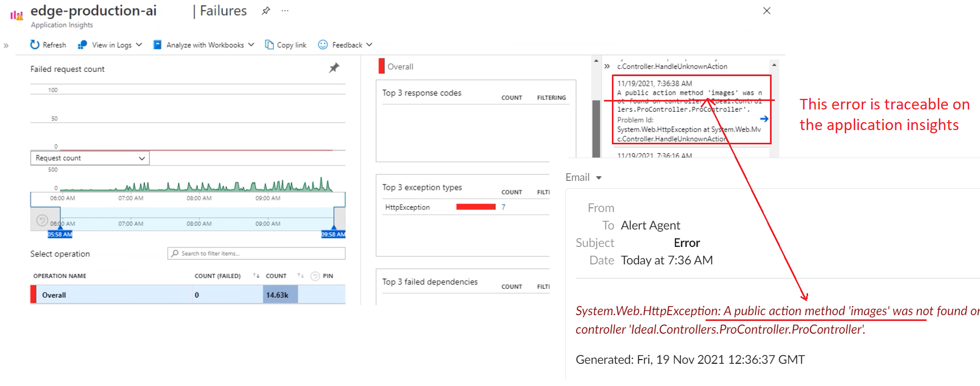Copy link to this view
Image resolution: width=980 pixels, height=386 pixels.
coord(286,45)
